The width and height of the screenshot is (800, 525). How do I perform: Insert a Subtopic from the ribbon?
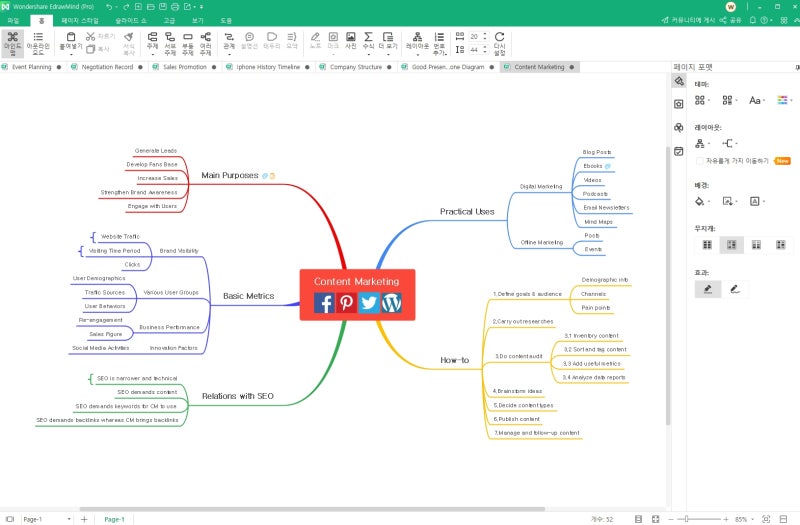(x=170, y=43)
